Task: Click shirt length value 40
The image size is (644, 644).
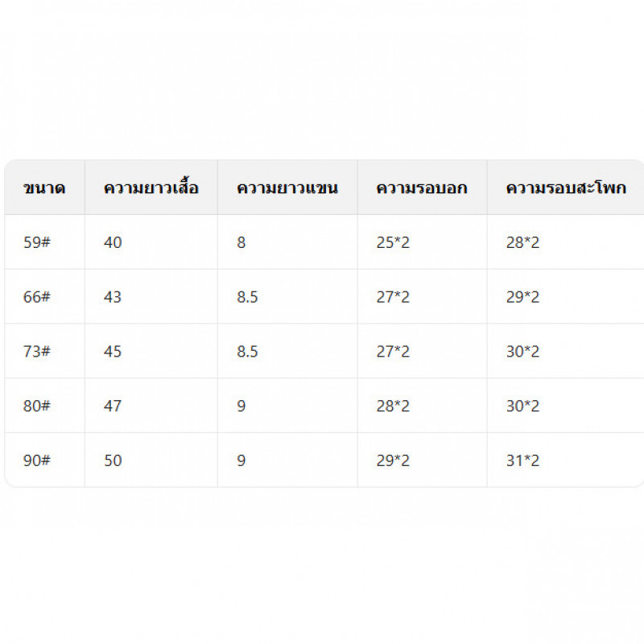Action: 113,242
